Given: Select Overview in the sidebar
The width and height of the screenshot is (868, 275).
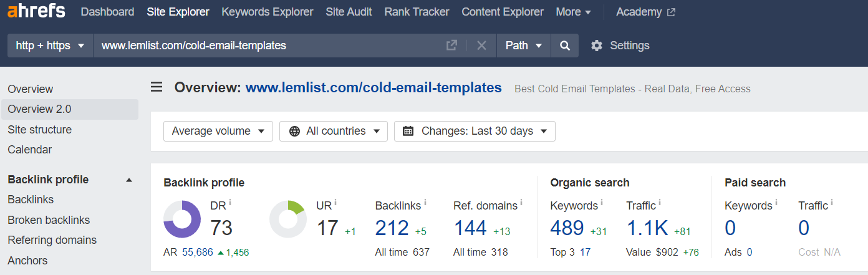Looking at the screenshot, I should coord(31,89).
